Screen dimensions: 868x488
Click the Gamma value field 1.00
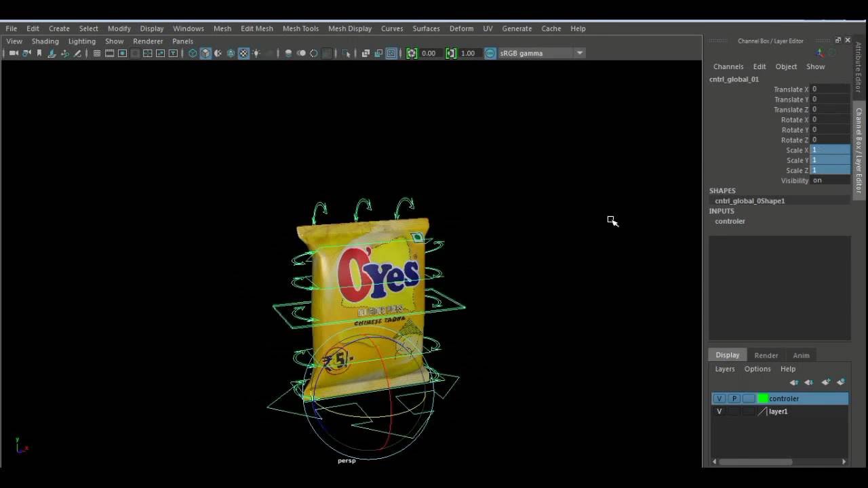pos(469,53)
